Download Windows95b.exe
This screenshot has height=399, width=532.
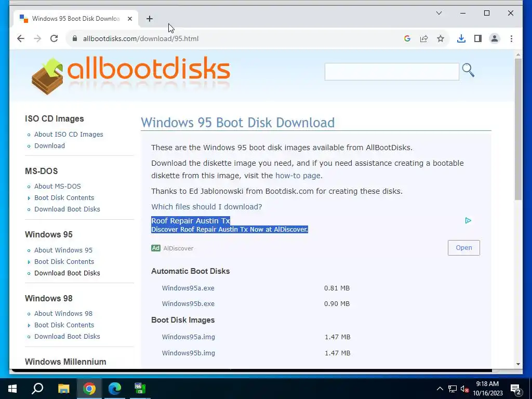(x=188, y=303)
